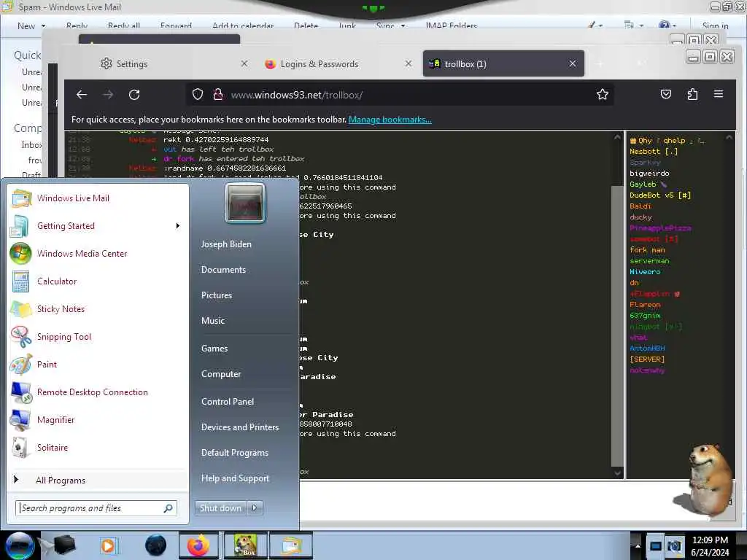This screenshot has width=747, height=560.
Task: Click Delete in Windows Live Mail toolbar
Action: (306, 26)
